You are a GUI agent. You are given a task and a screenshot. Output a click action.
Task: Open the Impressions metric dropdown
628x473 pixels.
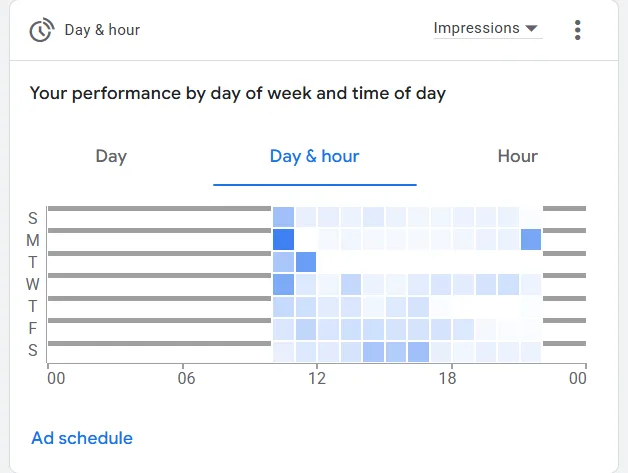click(x=486, y=29)
